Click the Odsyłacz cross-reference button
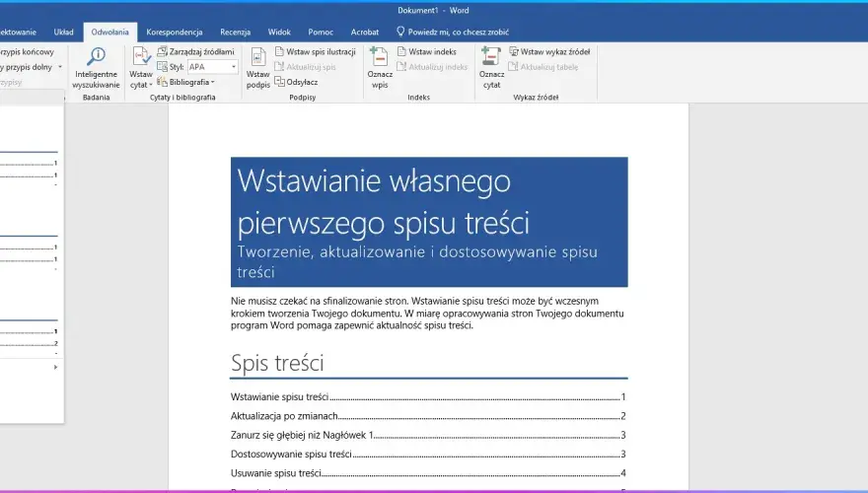This screenshot has height=493, width=868. click(x=296, y=82)
